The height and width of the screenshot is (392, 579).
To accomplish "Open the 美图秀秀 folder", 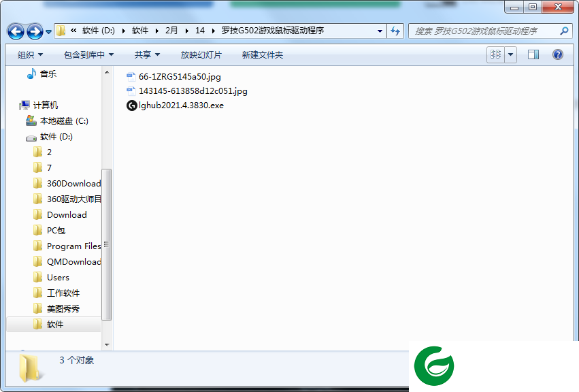I will coord(63,309).
